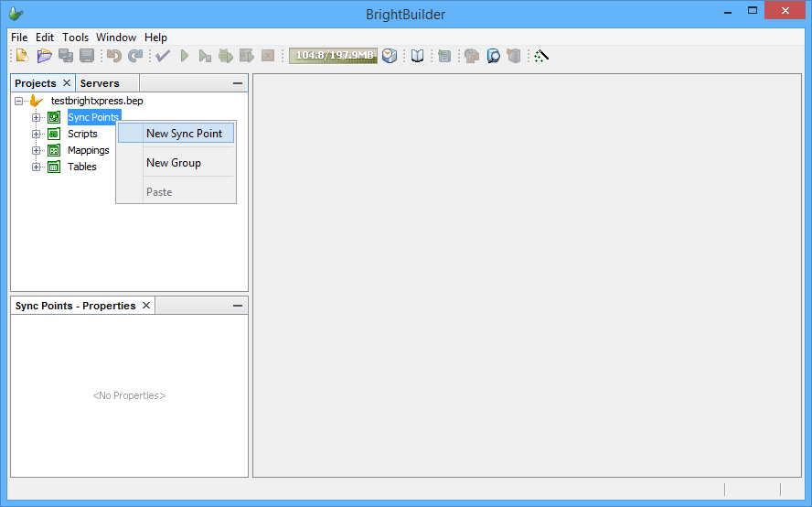Click the Mappings folder icon in tree

click(54, 150)
